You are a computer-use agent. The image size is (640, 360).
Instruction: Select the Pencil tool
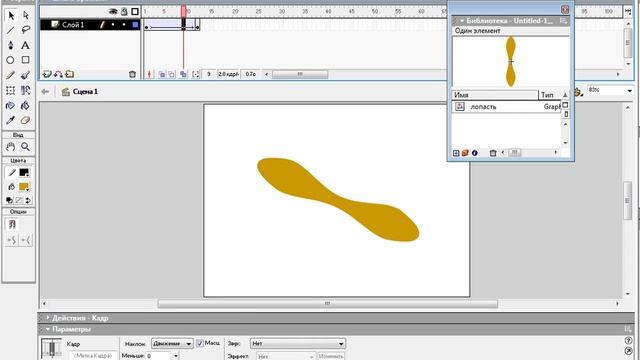tap(11, 75)
